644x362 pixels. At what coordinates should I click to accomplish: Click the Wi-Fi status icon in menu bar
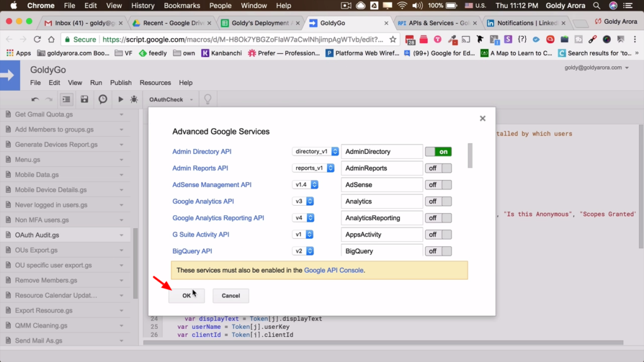coord(402,6)
